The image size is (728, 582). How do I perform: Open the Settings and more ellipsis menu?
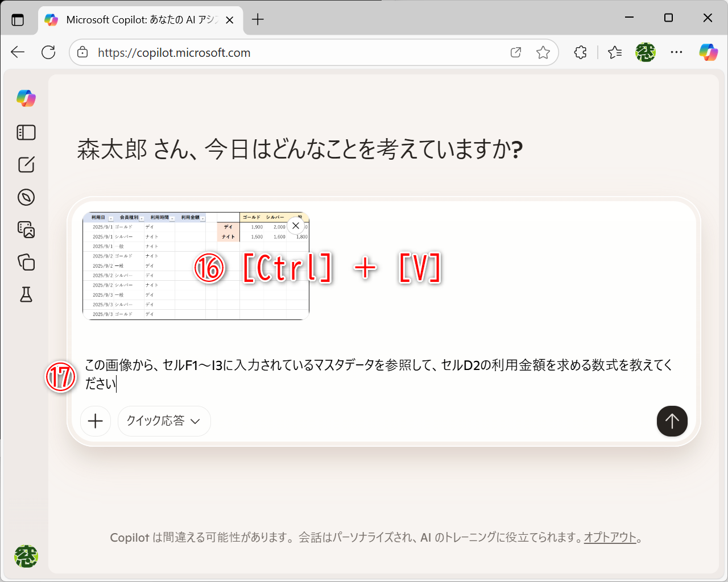point(676,52)
